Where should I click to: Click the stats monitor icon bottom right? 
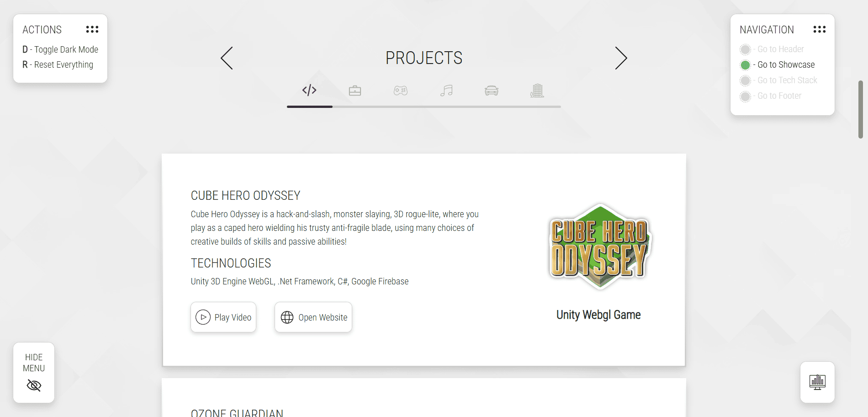tap(817, 382)
